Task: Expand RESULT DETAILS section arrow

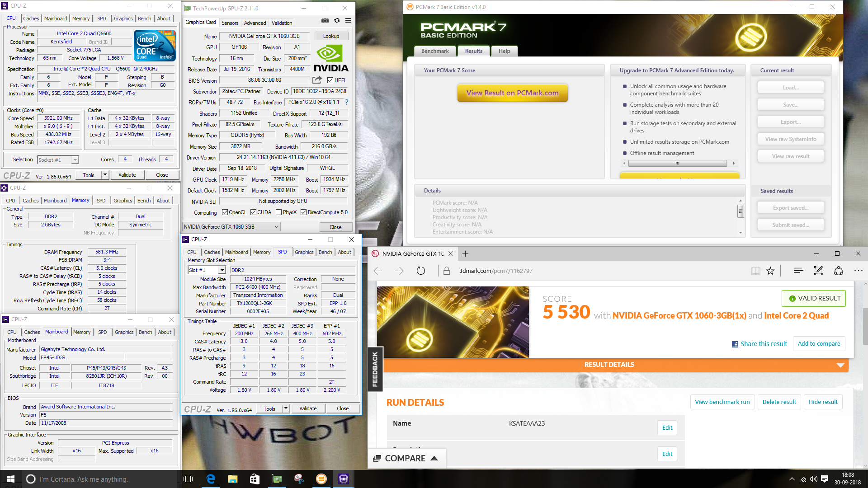Action: point(840,365)
